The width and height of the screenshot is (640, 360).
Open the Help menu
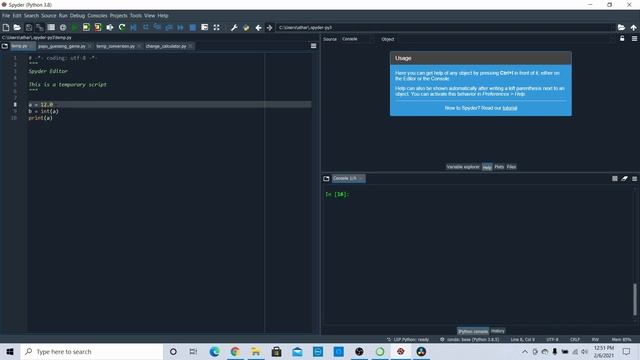(163, 16)
